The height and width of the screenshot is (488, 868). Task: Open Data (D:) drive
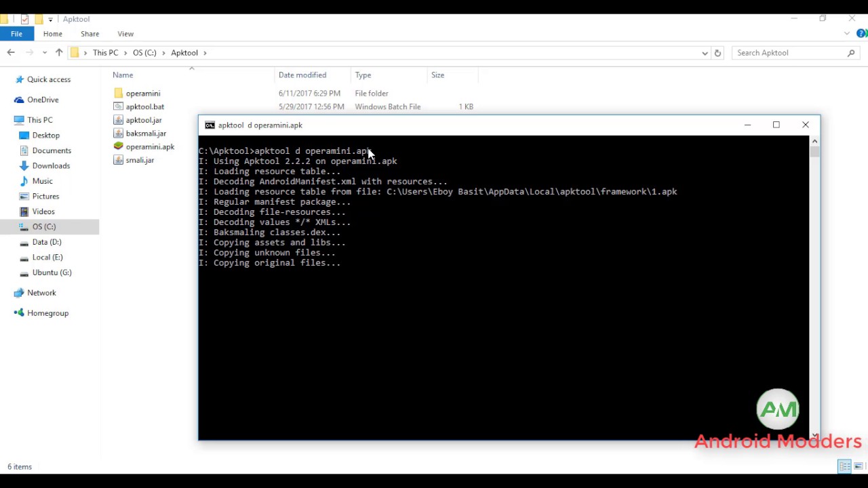pos(47,242)
